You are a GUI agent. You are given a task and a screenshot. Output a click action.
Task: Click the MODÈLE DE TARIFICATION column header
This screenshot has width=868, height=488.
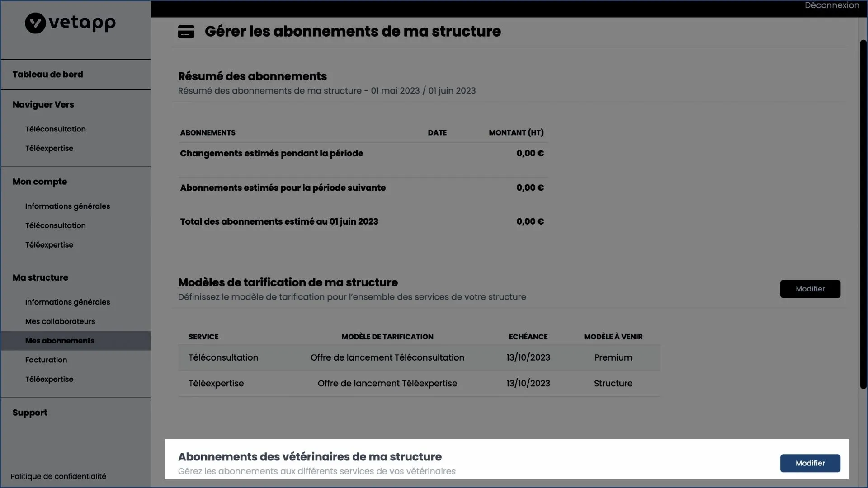[387, 337]
